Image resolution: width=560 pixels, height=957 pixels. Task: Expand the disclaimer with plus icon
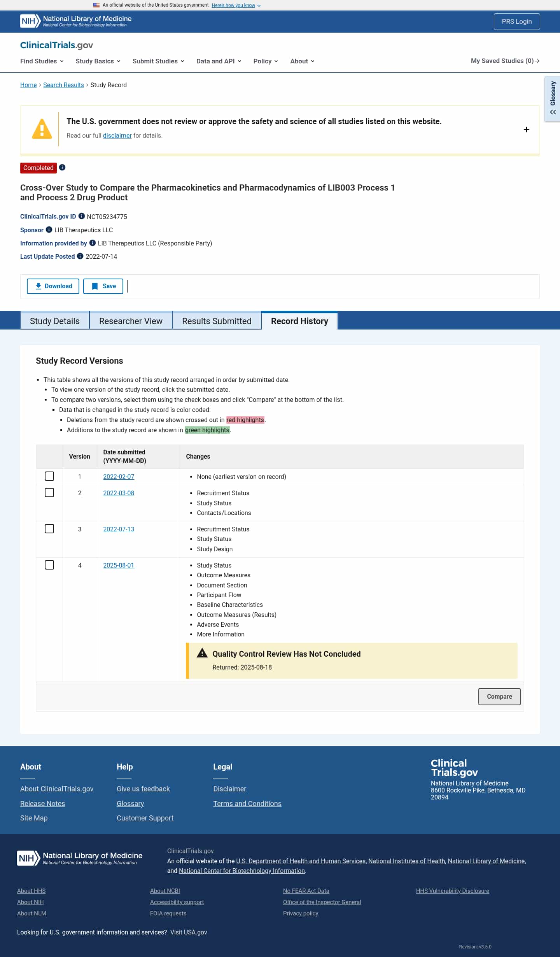pos(527,130)
